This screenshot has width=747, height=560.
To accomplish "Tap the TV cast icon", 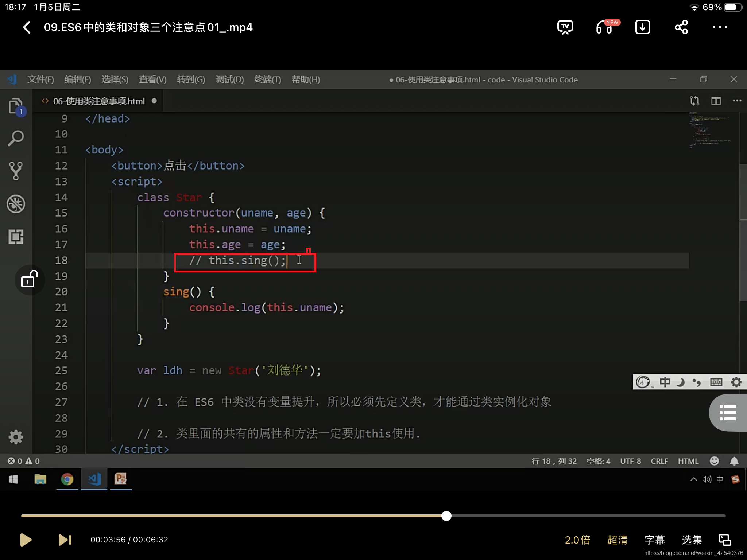I will [565, 27].
